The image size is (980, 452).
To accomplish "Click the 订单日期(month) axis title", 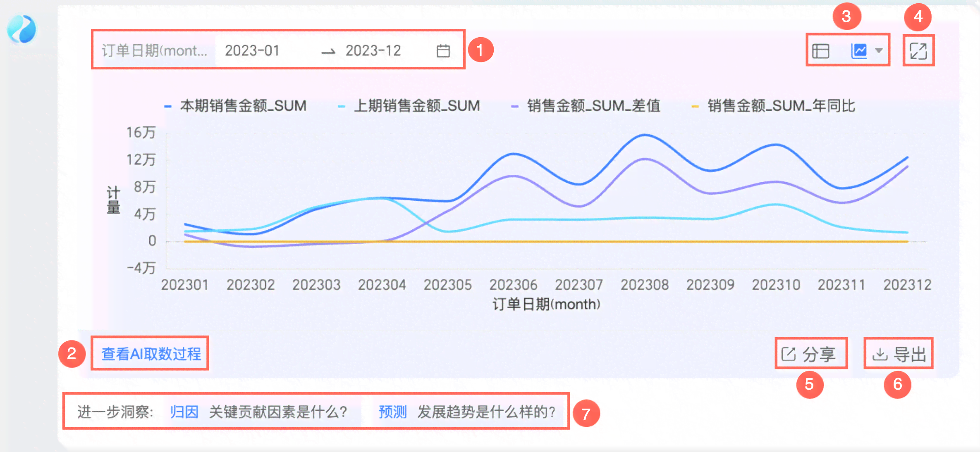I will [x=546, y=305].
